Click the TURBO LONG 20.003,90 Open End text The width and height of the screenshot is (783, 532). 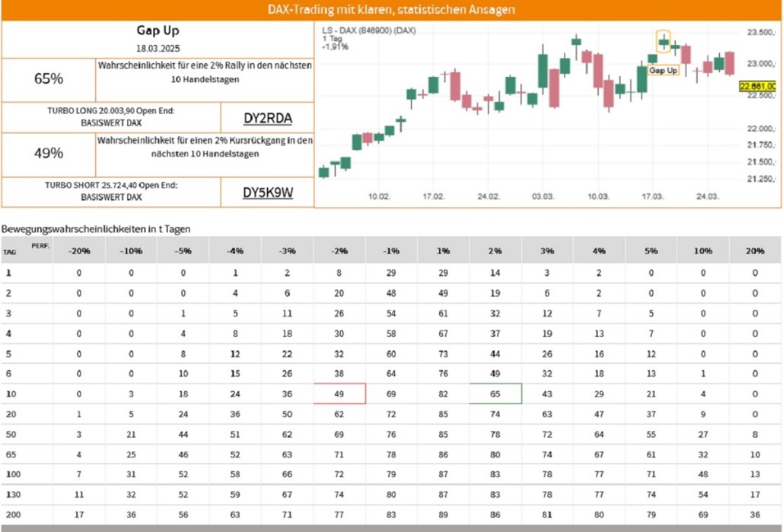[110, 110]
